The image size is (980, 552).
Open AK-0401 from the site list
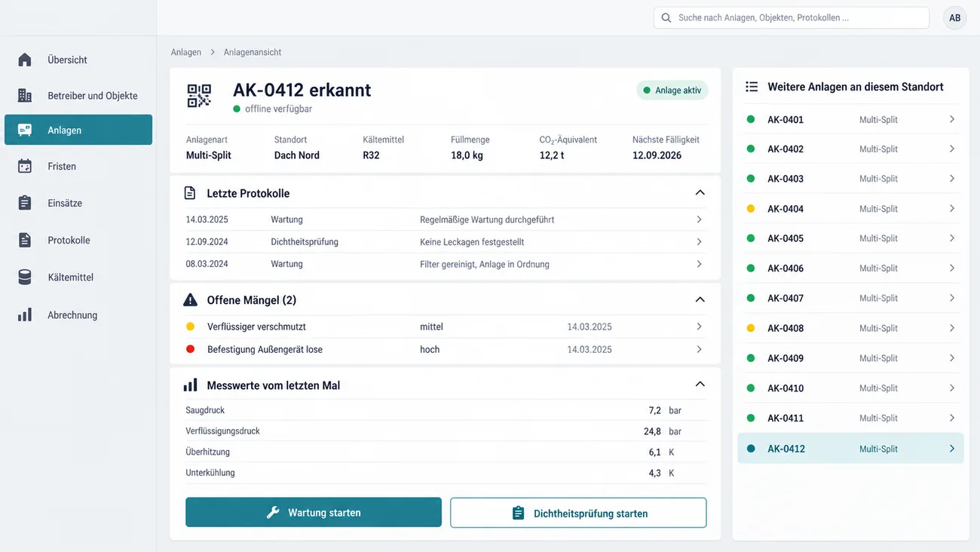pyautogui.click(x=850, y=119)
